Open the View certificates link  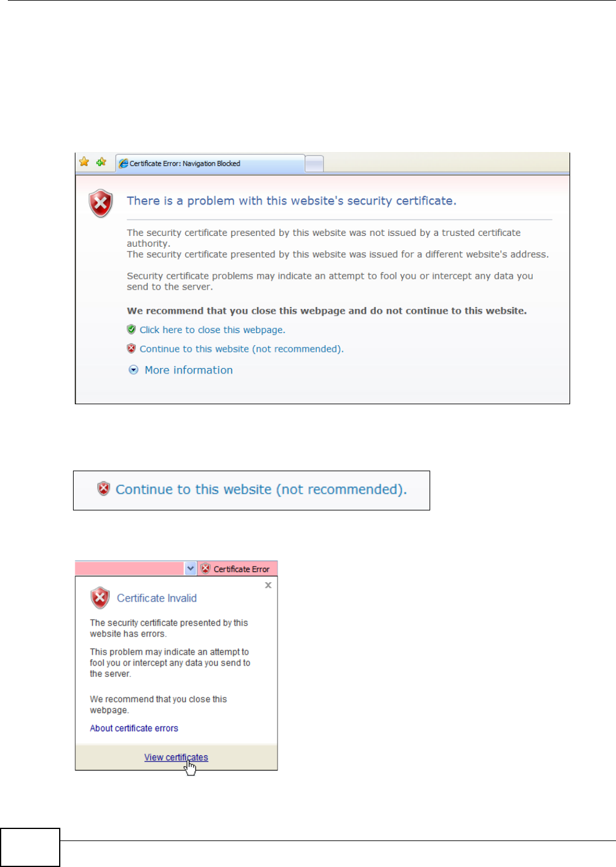click(176, 757)
